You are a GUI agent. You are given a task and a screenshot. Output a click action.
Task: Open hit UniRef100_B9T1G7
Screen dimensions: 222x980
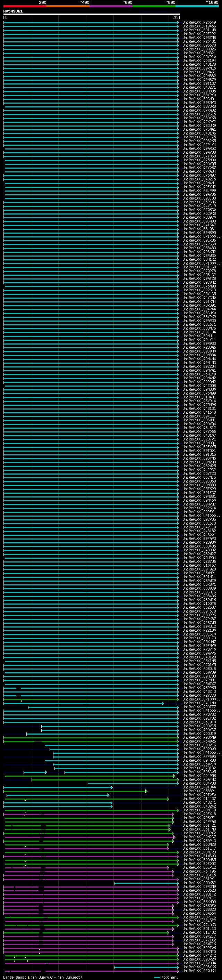[199, 84]
